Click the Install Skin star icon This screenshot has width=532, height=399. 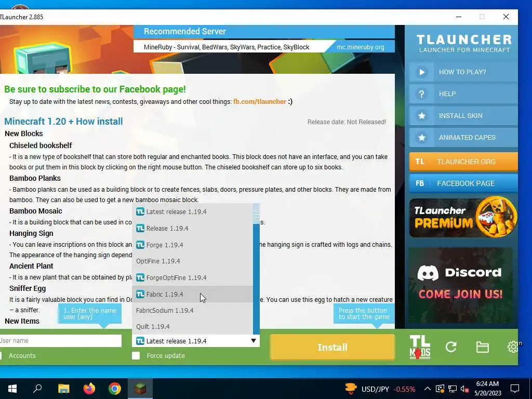[422, 116]
